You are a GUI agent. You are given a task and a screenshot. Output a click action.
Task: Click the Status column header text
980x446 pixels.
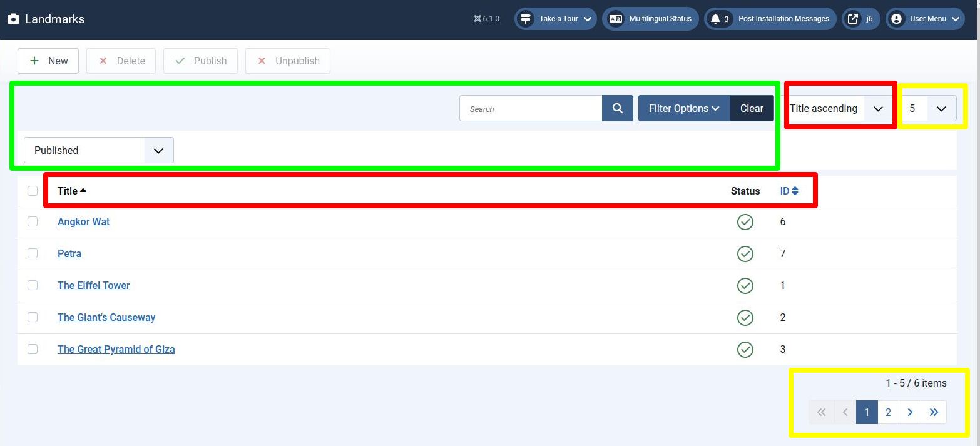coord(745,191)
